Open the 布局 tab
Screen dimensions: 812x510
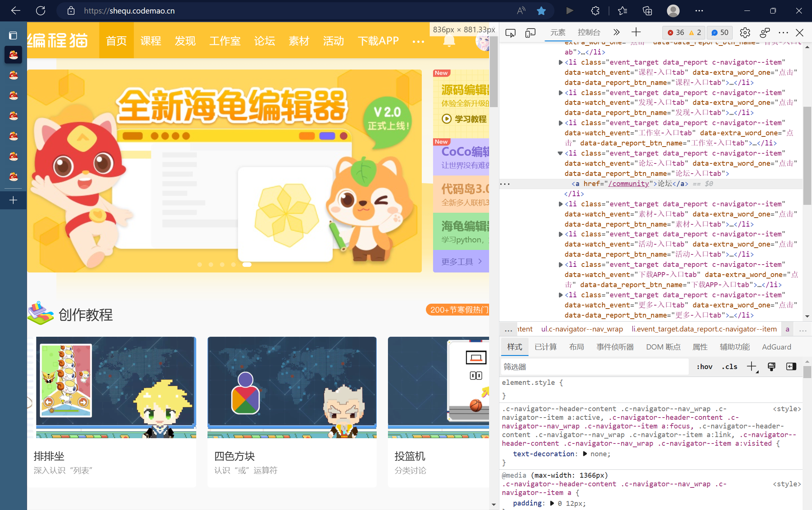pyautogui.click(x=577, y=347)
